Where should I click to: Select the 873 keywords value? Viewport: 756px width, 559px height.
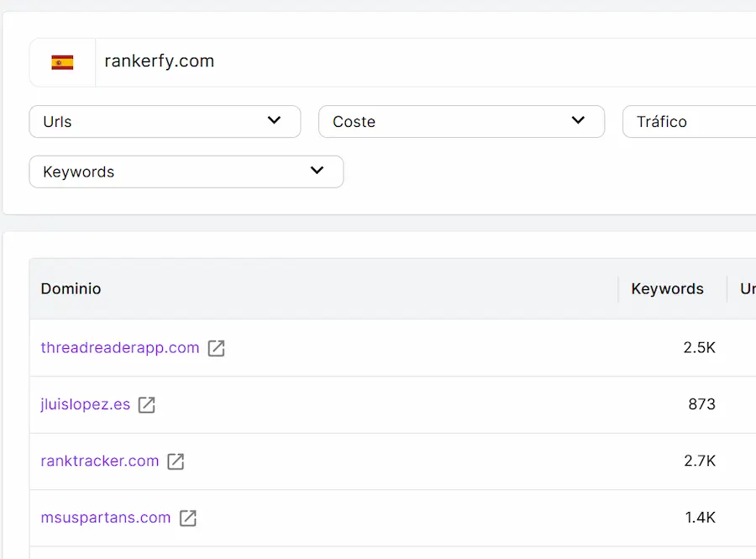pyautogui.click(x=701, y=404)
